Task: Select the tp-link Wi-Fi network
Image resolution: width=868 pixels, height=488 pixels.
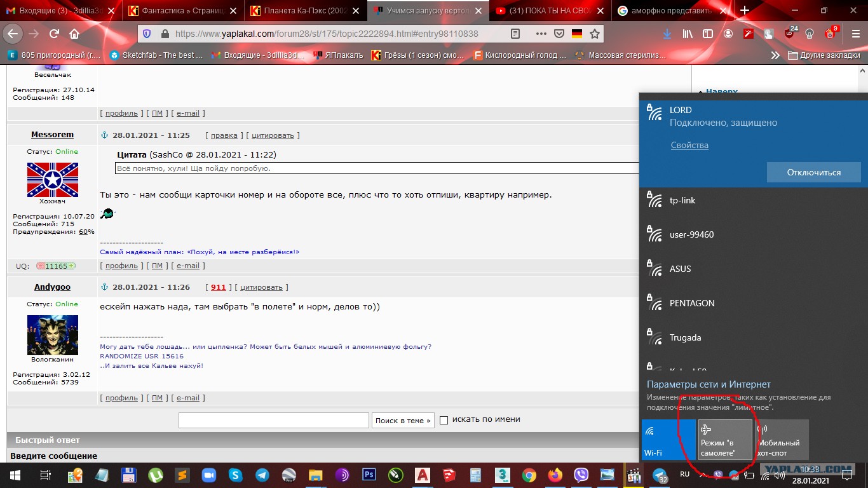Action: coord(754,201)
